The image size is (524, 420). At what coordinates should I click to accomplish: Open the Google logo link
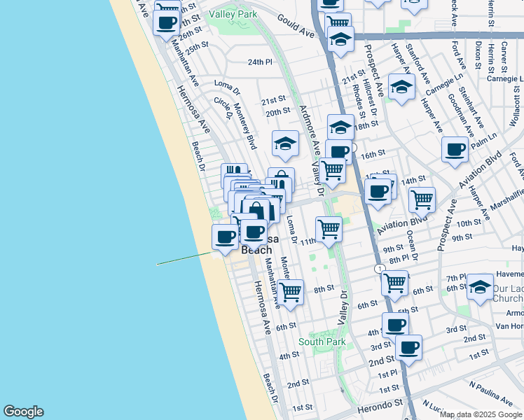[x=23, y=412]
